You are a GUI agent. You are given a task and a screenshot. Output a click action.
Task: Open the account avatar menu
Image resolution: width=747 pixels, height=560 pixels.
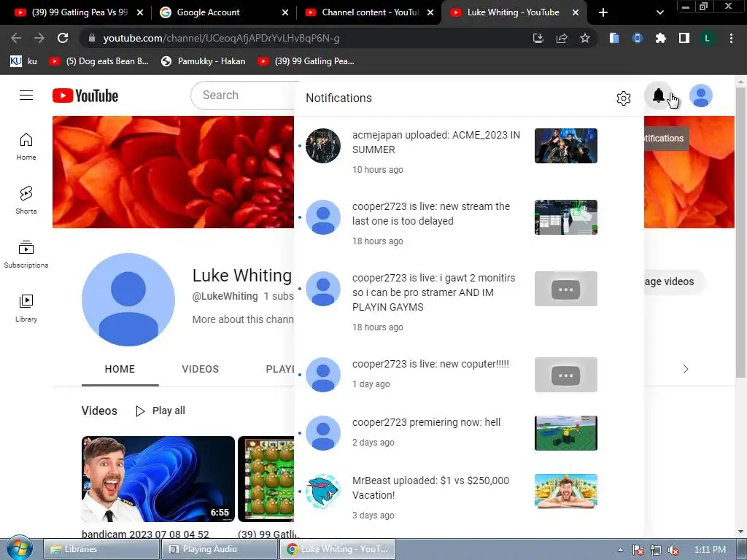(701, 96)
